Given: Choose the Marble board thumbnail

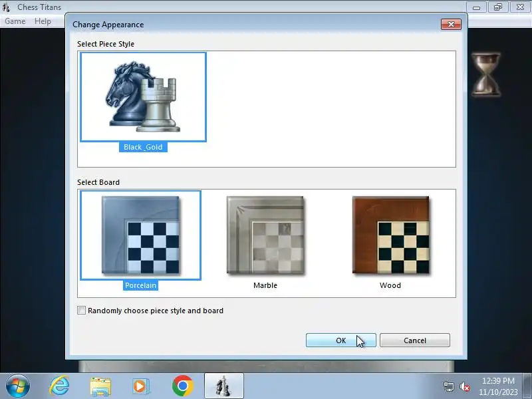Looking at the screenshot, I should point(265,235).
